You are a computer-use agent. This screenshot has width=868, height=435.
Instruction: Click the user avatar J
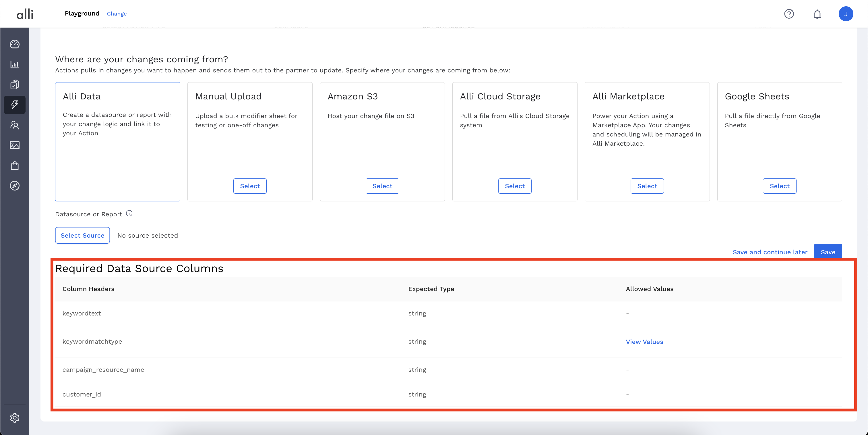point(845,14)
